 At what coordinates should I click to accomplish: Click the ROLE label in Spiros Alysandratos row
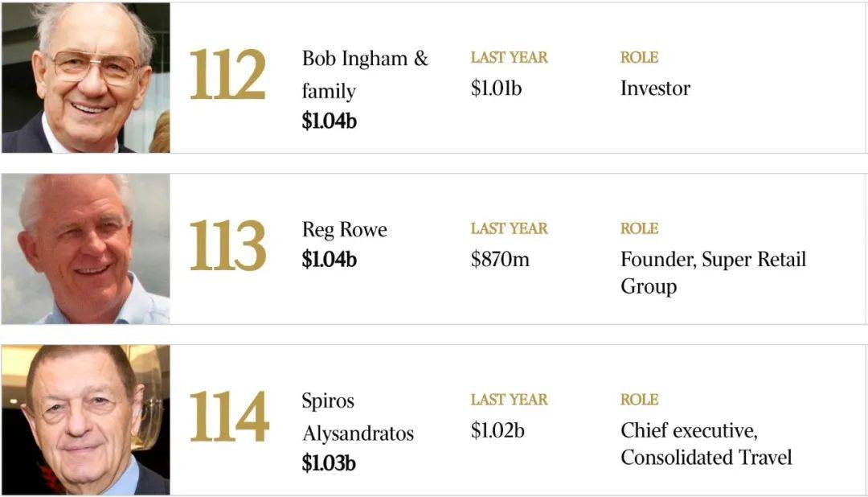pyautogui.click(x=640, y=400)
